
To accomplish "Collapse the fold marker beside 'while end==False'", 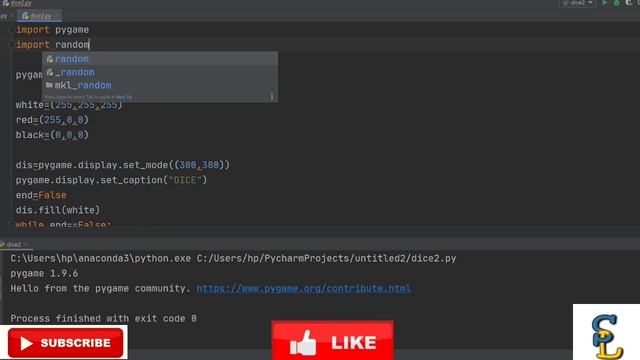I will (x=12, y=224).
